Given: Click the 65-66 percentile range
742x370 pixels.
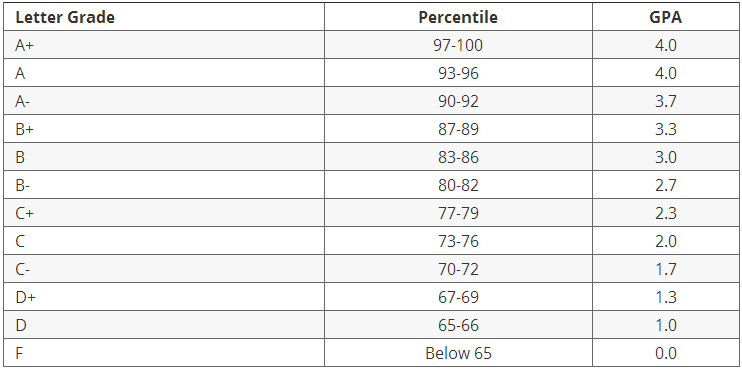Looking at the screenshot, I should tap(458, 326).
